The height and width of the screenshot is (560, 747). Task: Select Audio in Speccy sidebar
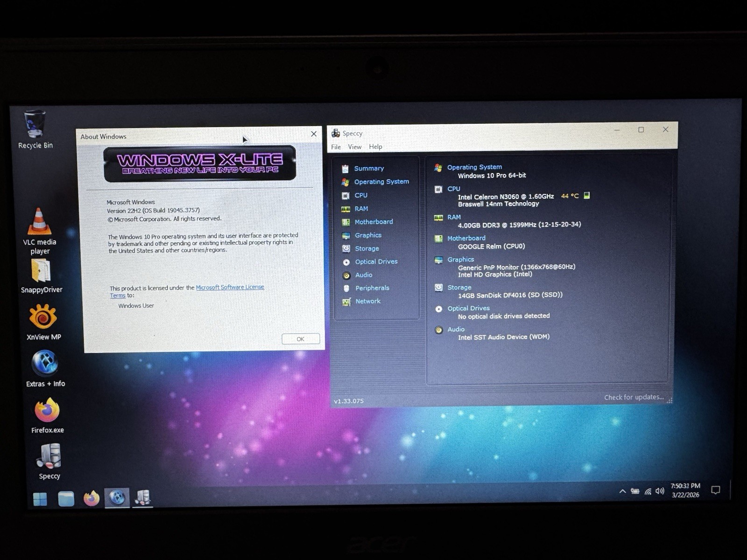pyautogui.click(x=364, y=275)
